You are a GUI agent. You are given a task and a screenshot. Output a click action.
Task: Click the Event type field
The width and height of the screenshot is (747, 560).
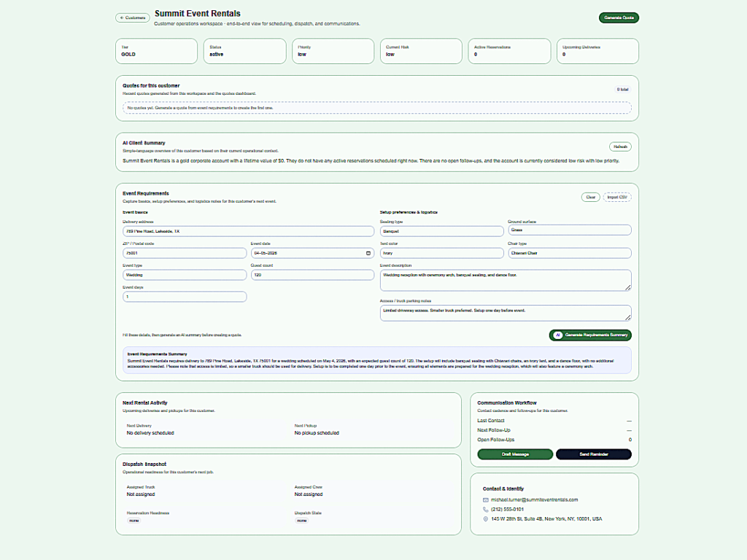pos(185,275)
